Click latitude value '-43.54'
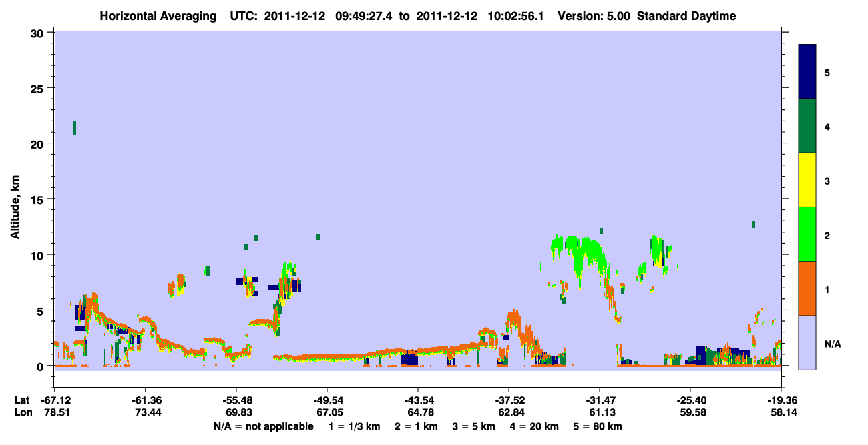 click(418, 400)
